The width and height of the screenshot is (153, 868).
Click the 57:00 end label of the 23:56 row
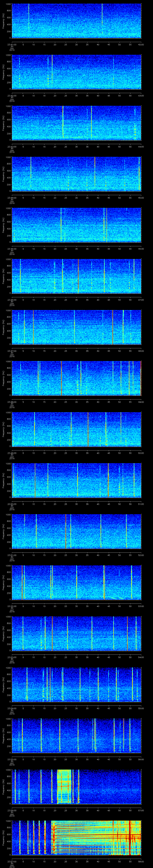(x=141, y=810)
